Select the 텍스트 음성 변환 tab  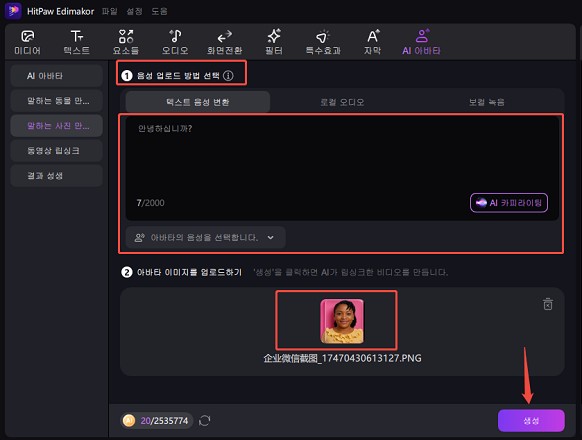pyautogui.click(x=198, y=102)
